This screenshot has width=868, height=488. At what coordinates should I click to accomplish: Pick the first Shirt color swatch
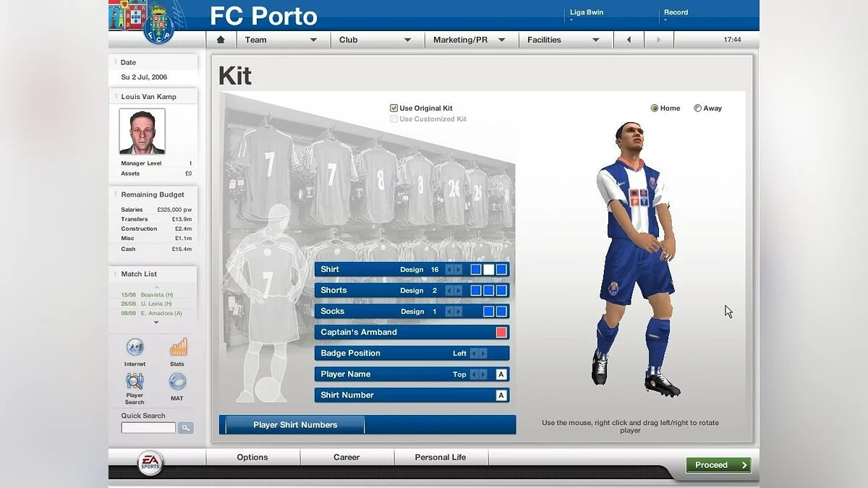click(476, 270)
